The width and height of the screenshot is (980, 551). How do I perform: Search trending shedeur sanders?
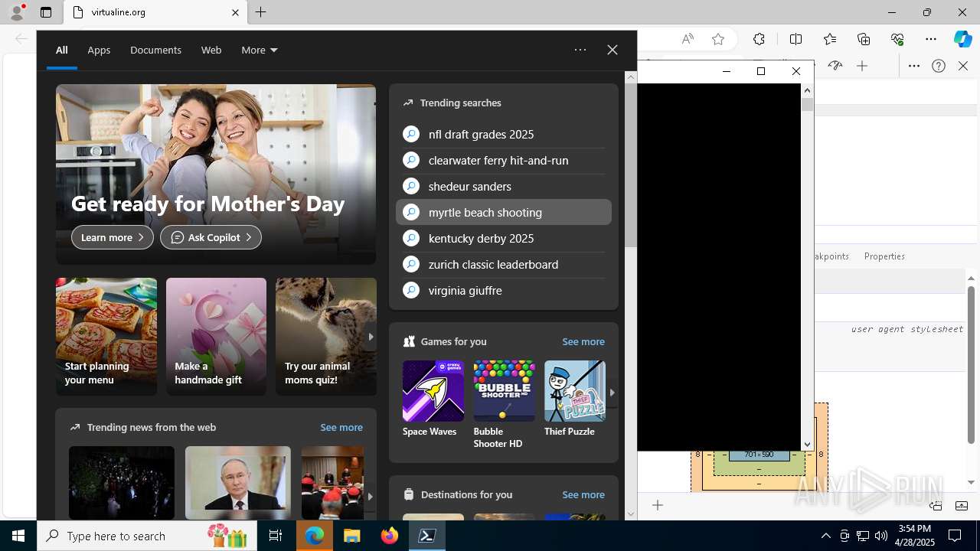coord(504,186)
